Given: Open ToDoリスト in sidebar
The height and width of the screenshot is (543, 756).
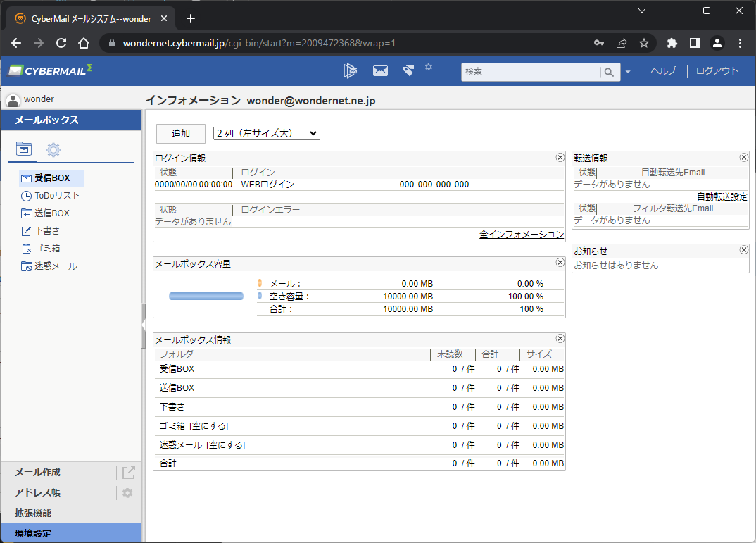Looking at the screenshot, I should [57, 196].
